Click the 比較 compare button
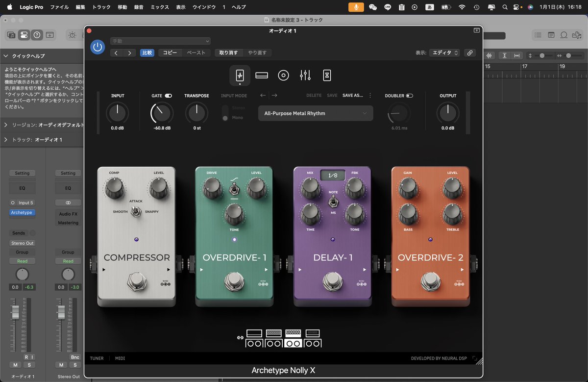The height and width of the screenshot is (382, 588). [147, 53]
